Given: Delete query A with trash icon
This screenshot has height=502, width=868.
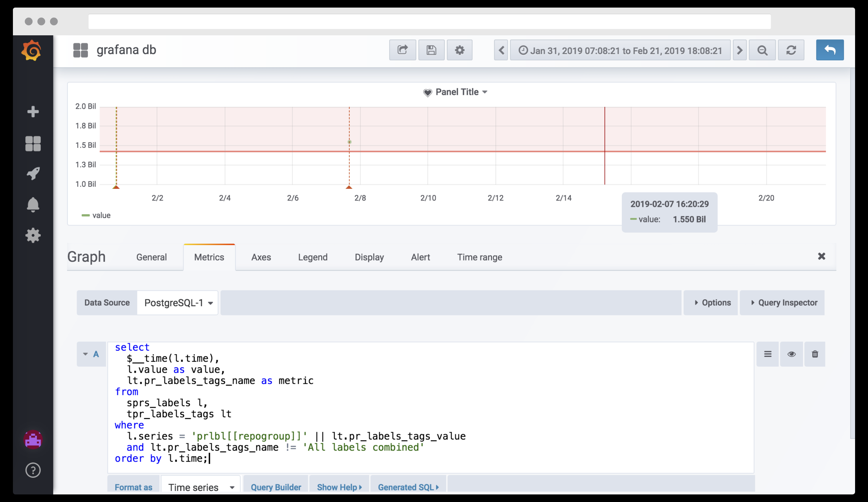Looking at the screenshot, I should (815, 354).
